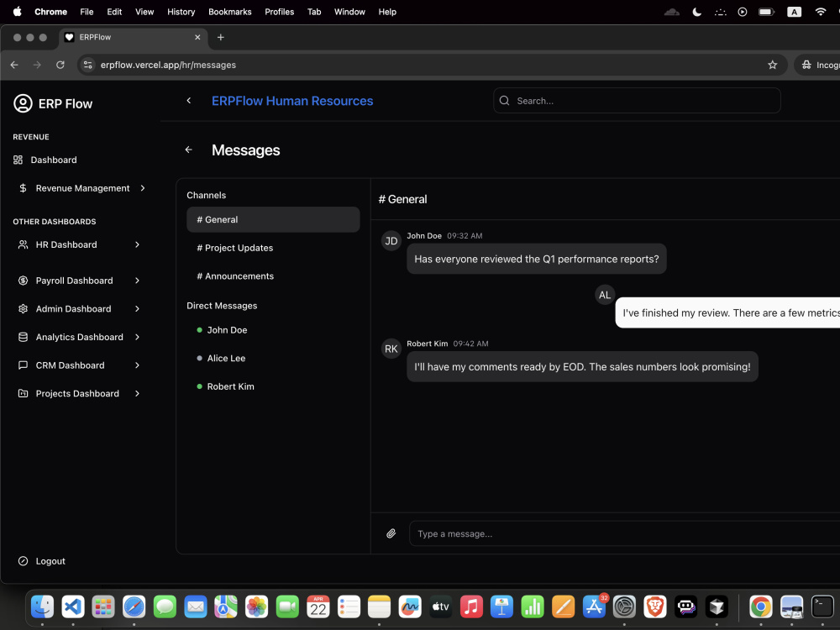Click the JD avatar of John Doe
The width and height of the screenshot is (840, 630).
tap(391, 241)
